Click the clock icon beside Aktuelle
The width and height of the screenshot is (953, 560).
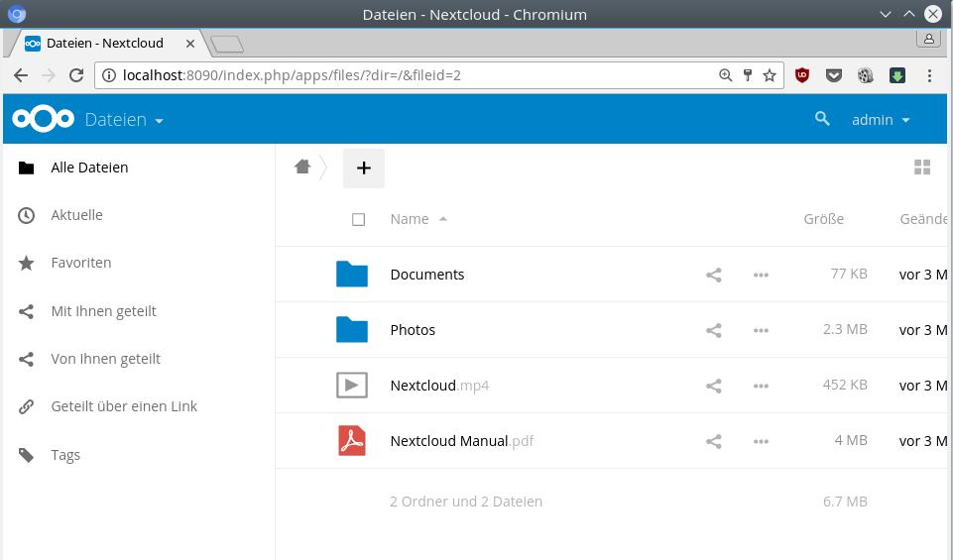click(26, 215)
